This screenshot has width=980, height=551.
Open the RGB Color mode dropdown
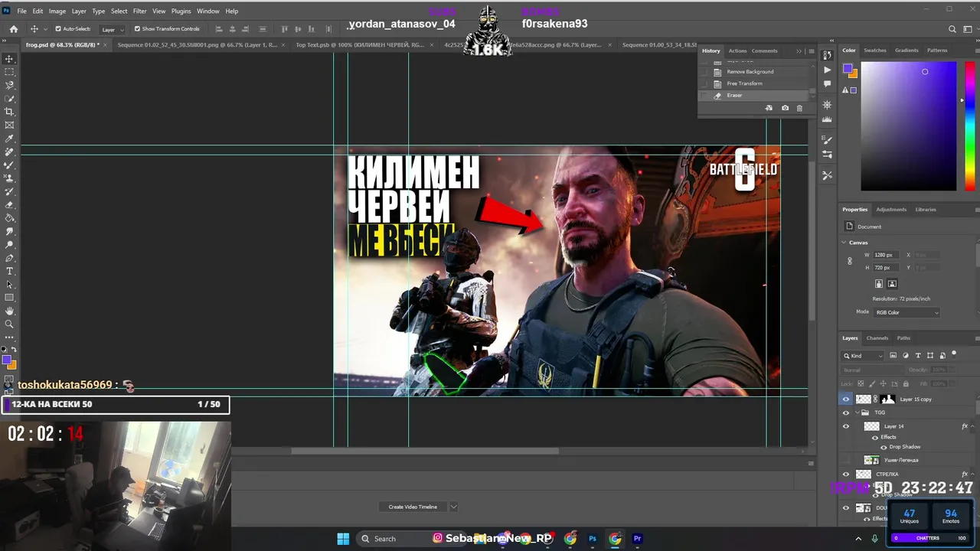click(906, 312)
